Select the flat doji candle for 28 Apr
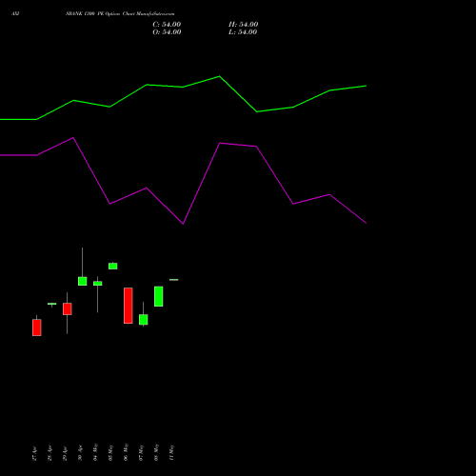The width and height of the screenshot is (476, 476). (x=52, y=304)
